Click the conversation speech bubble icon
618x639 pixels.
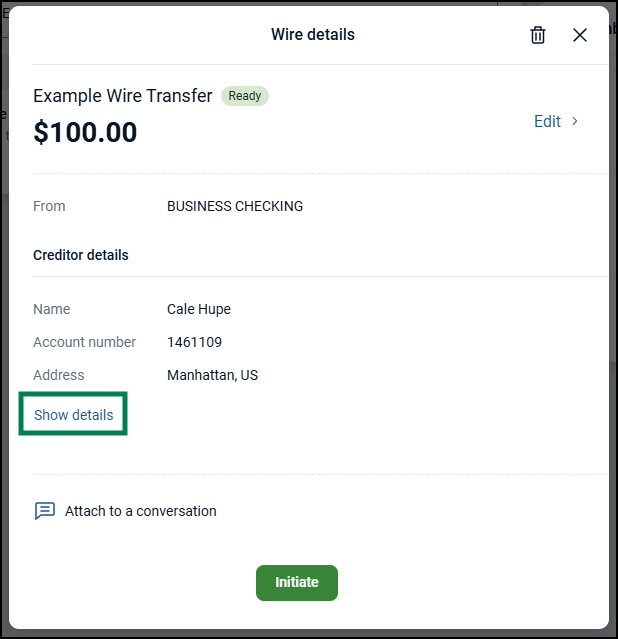pos(45,511)
